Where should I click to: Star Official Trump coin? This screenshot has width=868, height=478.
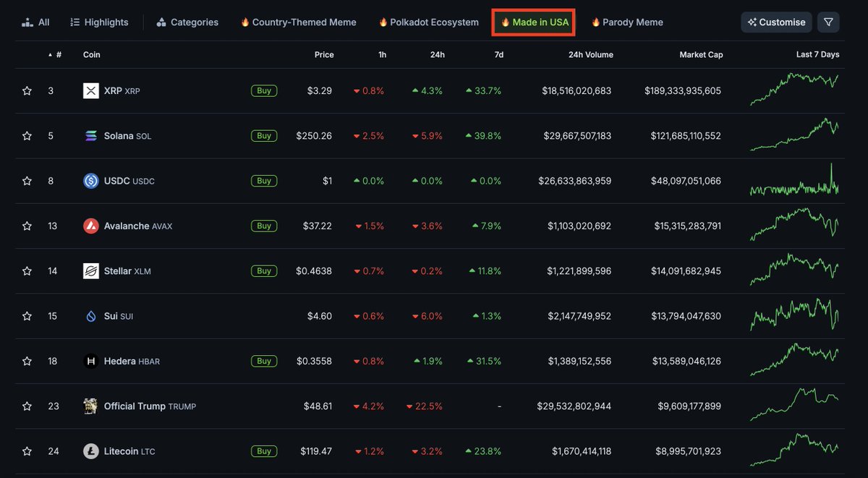coord(27,406)
